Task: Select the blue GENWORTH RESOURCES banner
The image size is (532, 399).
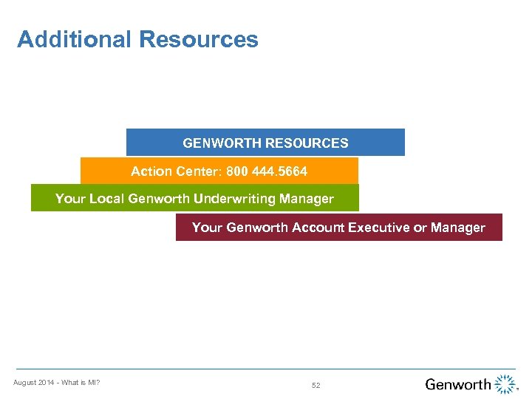Action: click(x=265, y=142)
